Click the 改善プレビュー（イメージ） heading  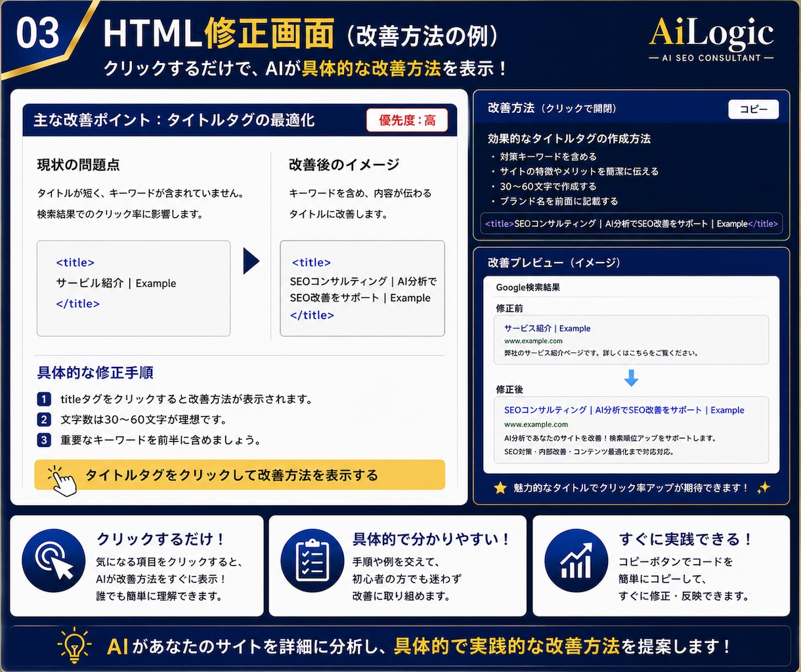(554, 262)
